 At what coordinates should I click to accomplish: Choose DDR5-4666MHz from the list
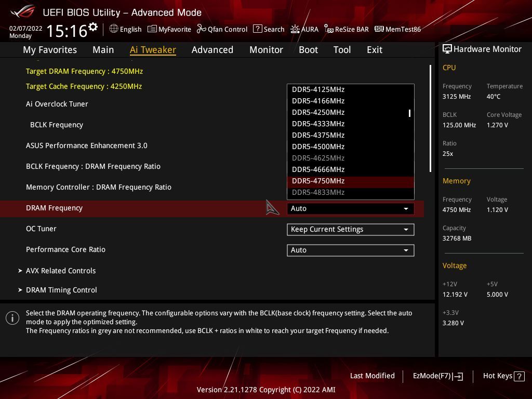click(351, 170)
